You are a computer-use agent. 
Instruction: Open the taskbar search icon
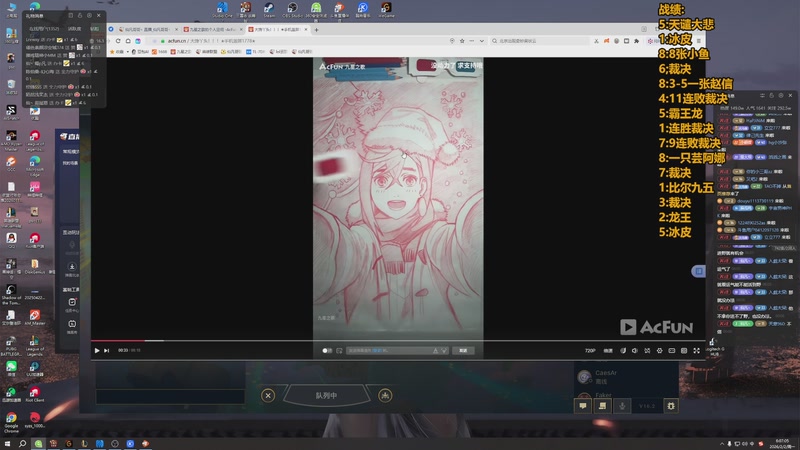coord(22,443)
